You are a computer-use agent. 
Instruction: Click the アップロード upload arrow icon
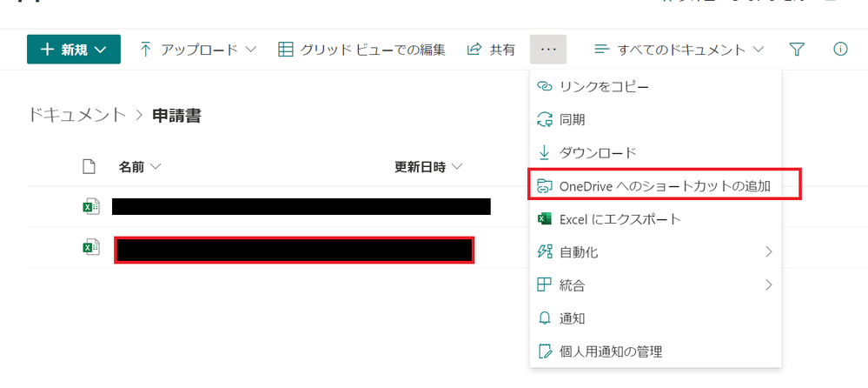tap(146, 50)
